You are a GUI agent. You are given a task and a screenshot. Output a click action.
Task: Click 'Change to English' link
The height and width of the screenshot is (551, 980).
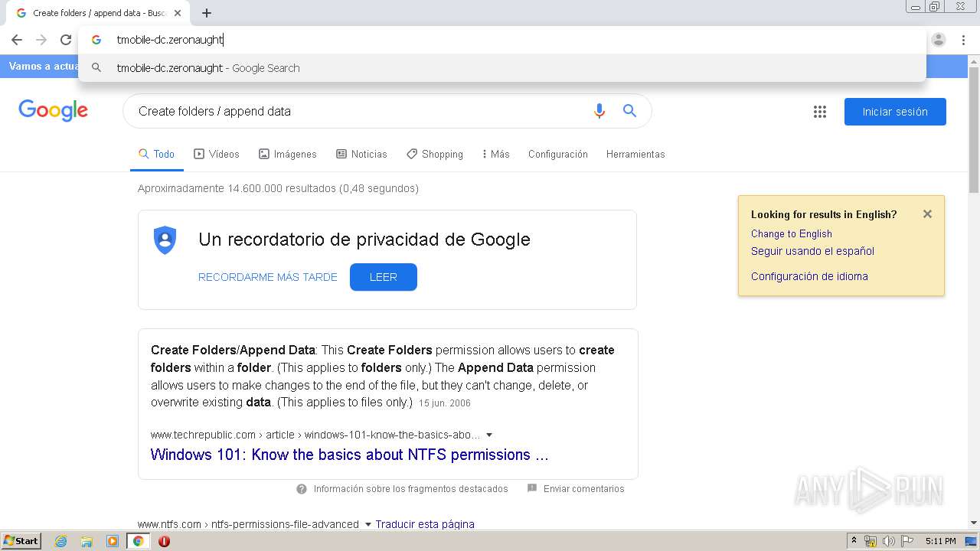coord(792,233)
